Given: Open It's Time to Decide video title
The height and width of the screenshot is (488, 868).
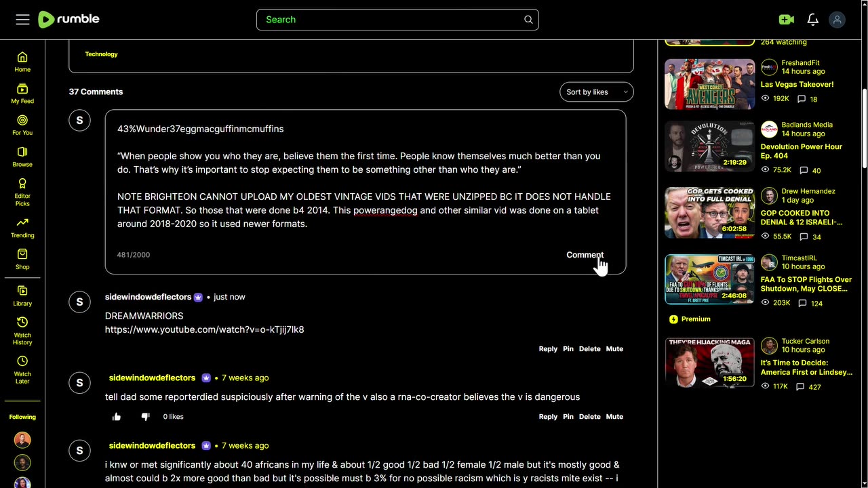Looking at the screenshot, I should coord(806,367).
